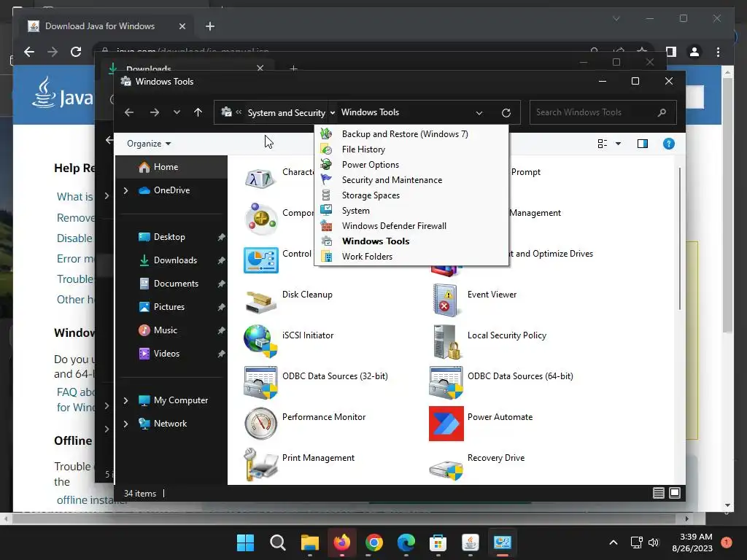The height and width of the screenshot is (560, 747).
Task: Switch to Download Java for Windows tab
Action: tap(107, 26)
